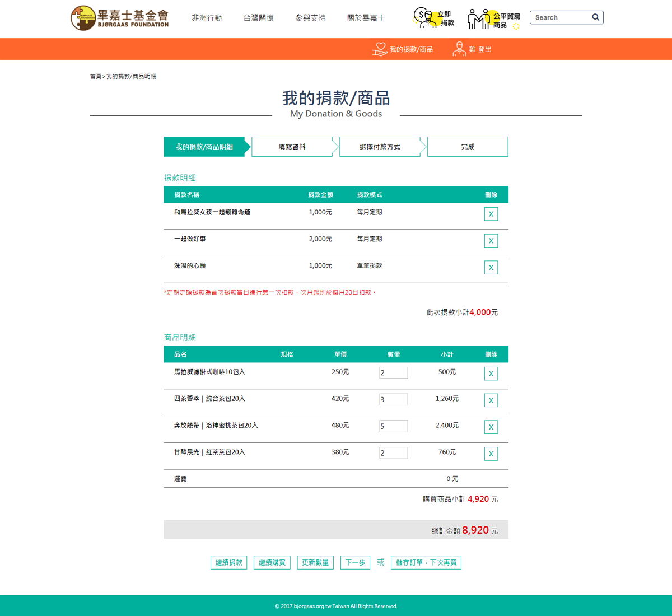Select the 參與支持 menu item
The image size is (672, 616).
click(310, 18)
